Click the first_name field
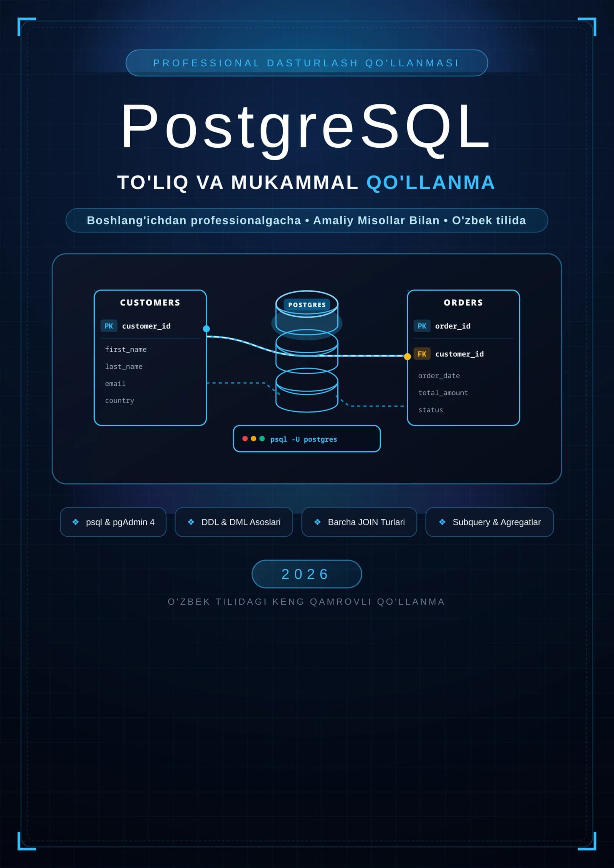 click(x=126, y=350)
